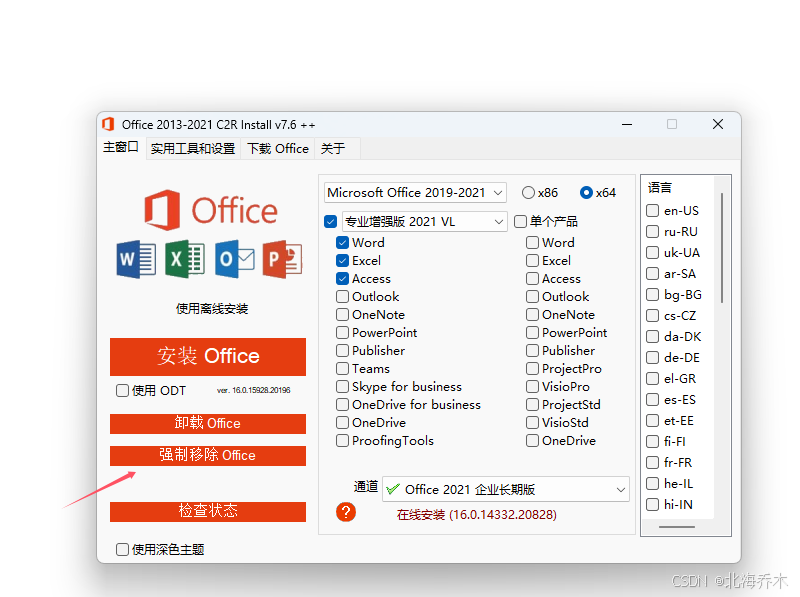Screen dimensions: 800x597
Task: Click the large Office logo image
Action: (211, 210)
